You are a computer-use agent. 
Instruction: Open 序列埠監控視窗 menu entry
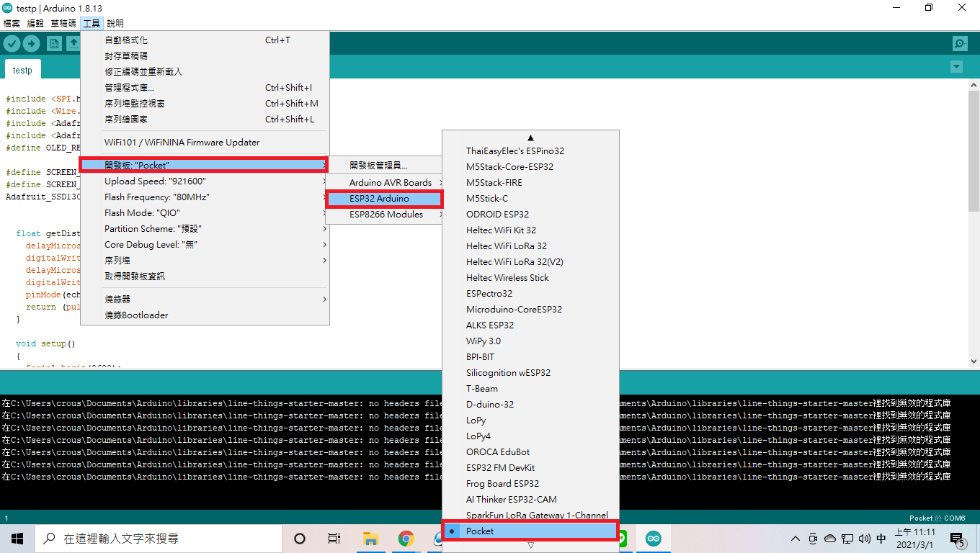click(x=205, y=104)
